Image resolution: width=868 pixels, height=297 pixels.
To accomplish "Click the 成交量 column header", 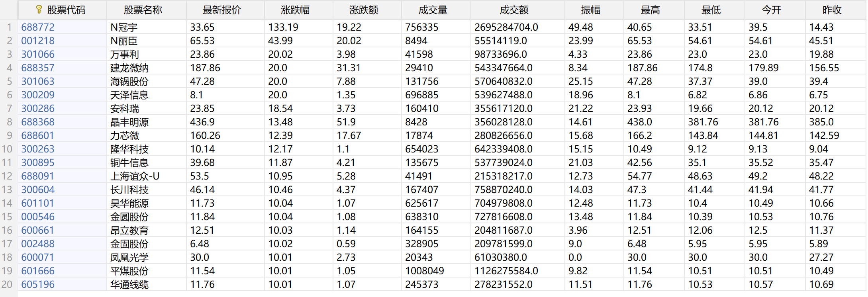I will click(x=433, y=10).
